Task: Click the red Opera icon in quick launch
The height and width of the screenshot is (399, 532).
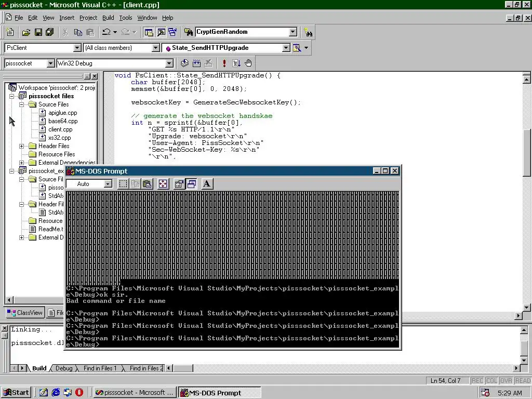Action: pyautogui.click(x=79, y=393)
